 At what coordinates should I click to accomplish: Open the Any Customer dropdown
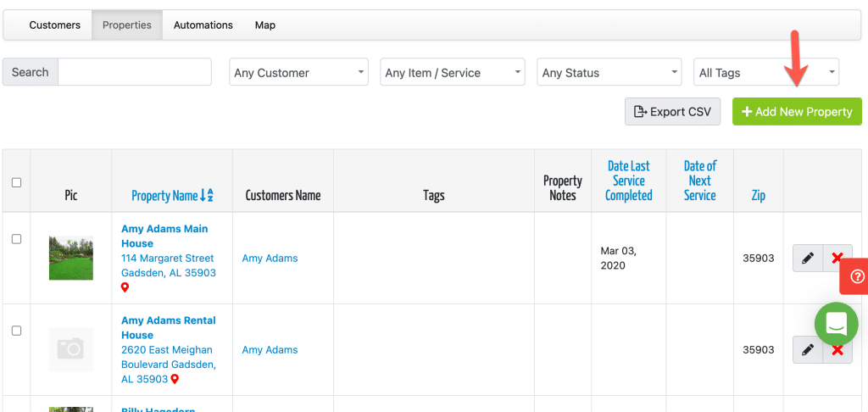(299, 73)
